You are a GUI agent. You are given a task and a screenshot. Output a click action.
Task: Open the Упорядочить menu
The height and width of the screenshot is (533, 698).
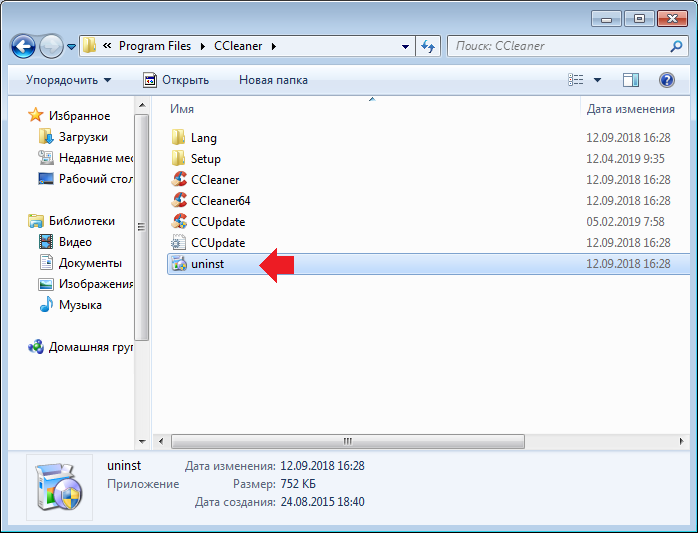coord(69,80)
